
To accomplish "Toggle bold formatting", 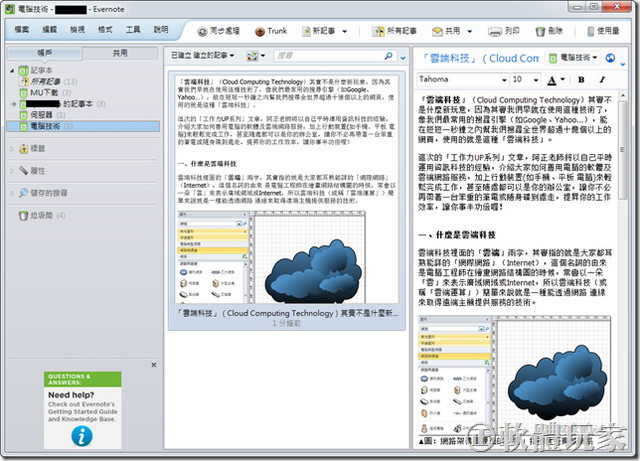I will point(581,80).
